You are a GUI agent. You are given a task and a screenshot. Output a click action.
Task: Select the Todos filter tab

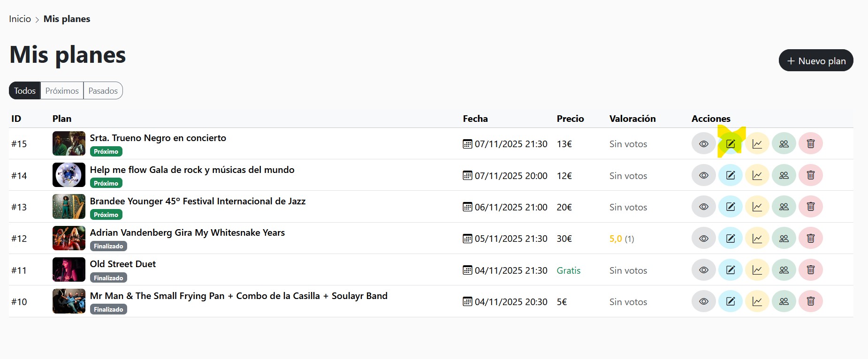point(25,91)
